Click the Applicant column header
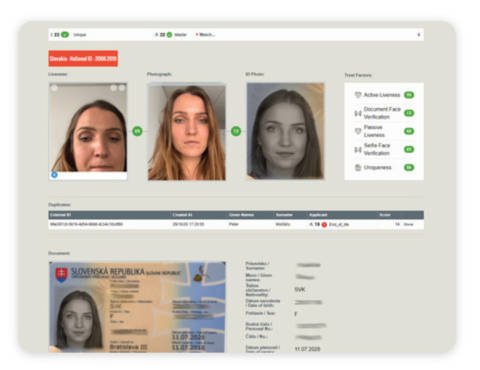The height and width of the screenshot is (370, 480). (318, 215)
